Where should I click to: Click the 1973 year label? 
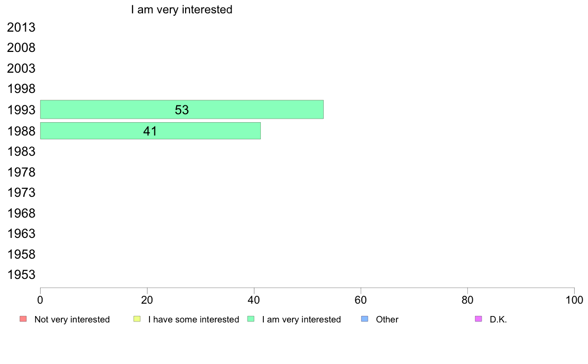(x=21, y=192)
